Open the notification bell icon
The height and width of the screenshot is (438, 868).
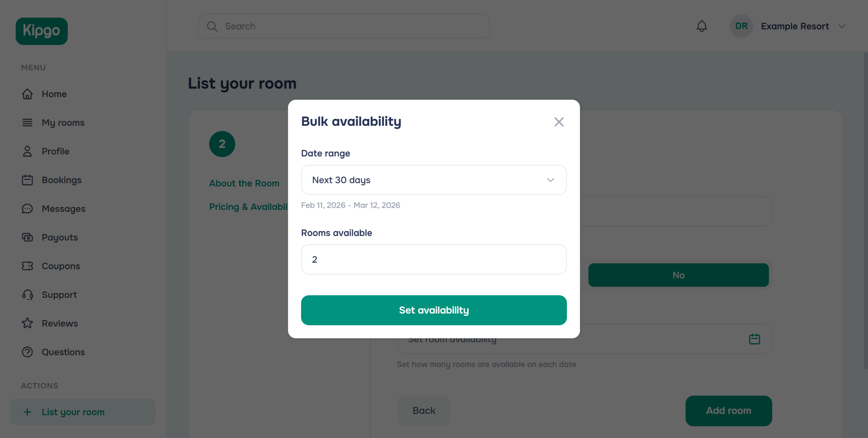pyautogui.click(x=701, y=26)
